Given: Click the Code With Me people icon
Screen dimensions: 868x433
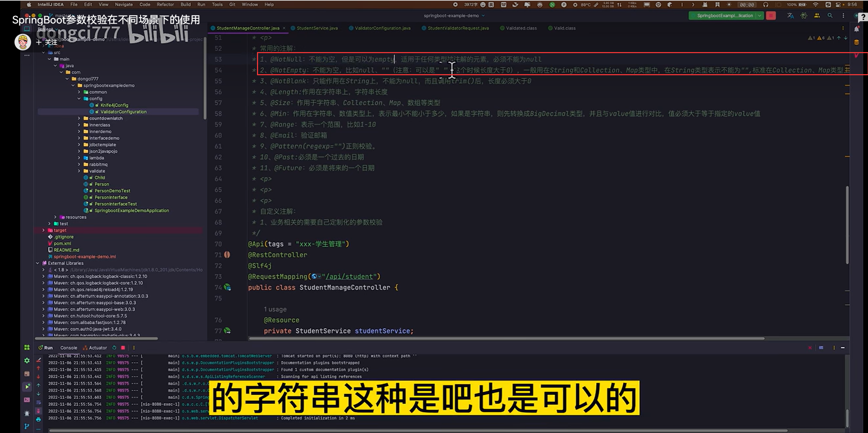Looking at the screenshot, I should (x=817, y=16).
